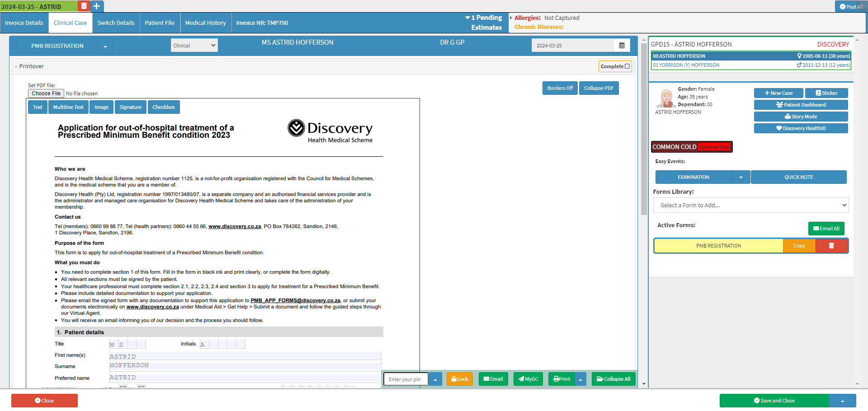Delete the 2024-03-25 ASTRID tab
The height and width of the screenshot is (411, 868).
click(84, 6)
